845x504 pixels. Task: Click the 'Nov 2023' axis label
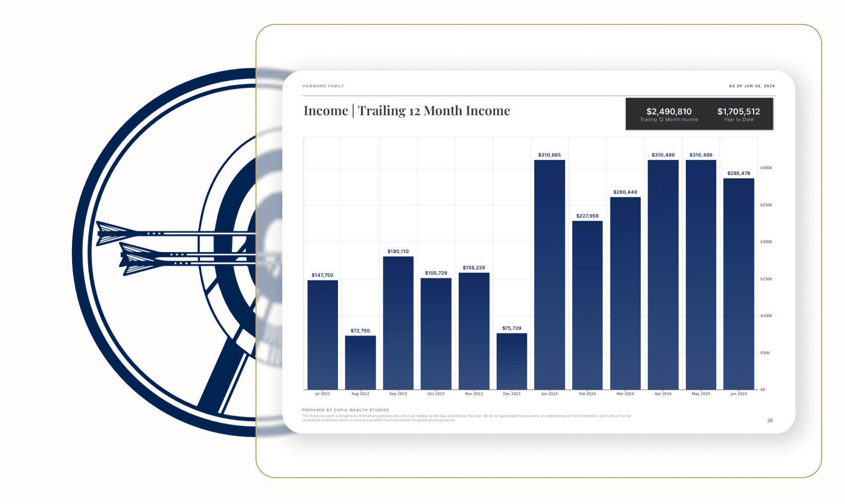pos(474,394)
